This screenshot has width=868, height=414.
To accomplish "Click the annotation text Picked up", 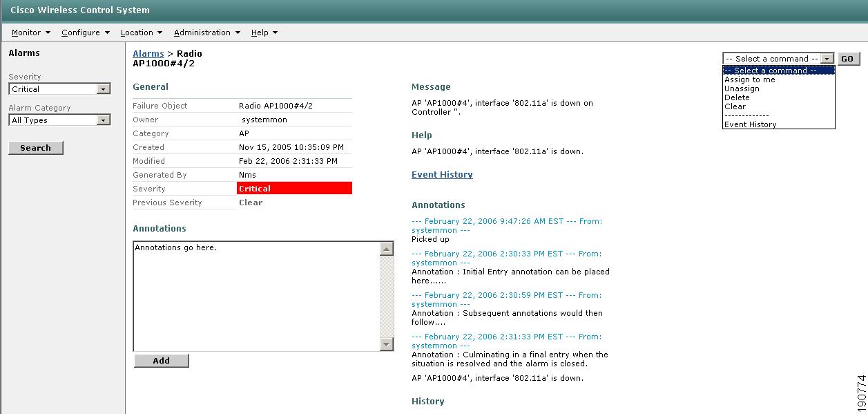I will point(430,239).
